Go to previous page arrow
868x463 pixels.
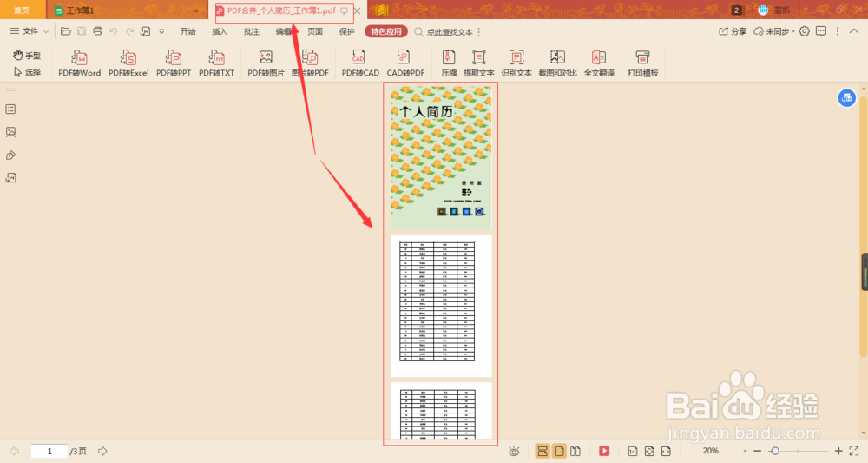click(x=15, y=452)
